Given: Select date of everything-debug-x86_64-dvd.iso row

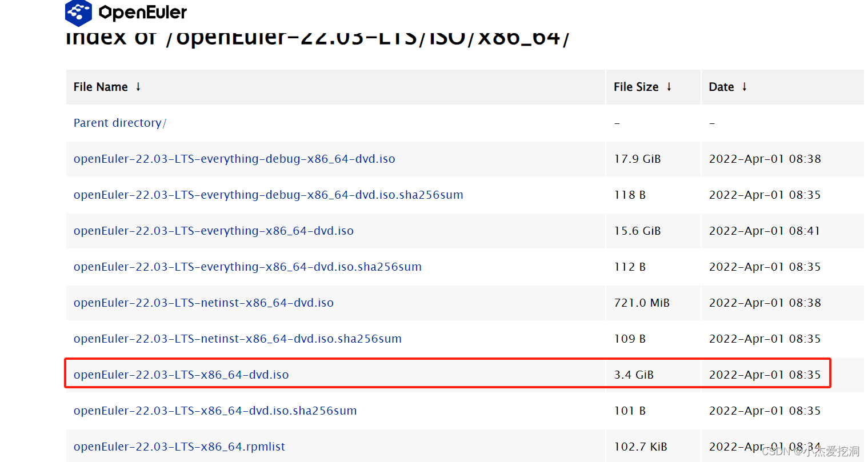Looking at the screenshot, I should tap(765, 159).
